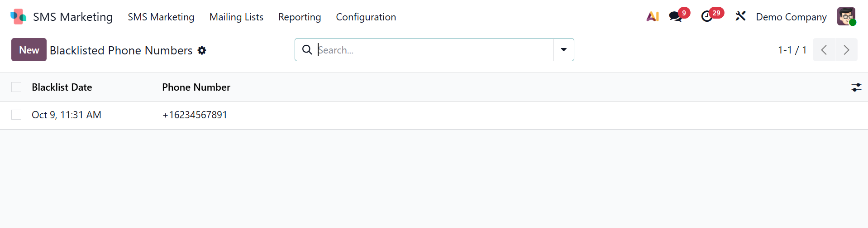Image resolution: width=868 pixels, height=228 pixels.
Task: Open the optional columns adjust icon
Action: [x=856, y=87]
